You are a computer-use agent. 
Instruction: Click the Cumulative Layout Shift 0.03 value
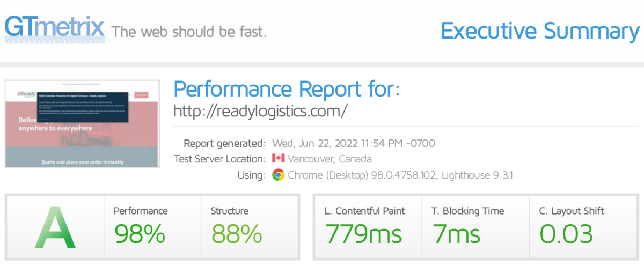pos(566,233)
